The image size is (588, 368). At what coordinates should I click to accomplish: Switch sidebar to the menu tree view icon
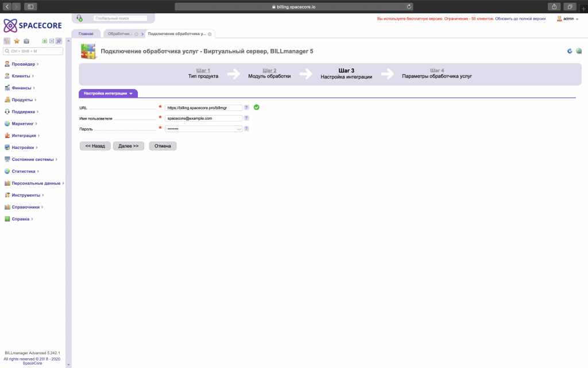tap(7, 41)
